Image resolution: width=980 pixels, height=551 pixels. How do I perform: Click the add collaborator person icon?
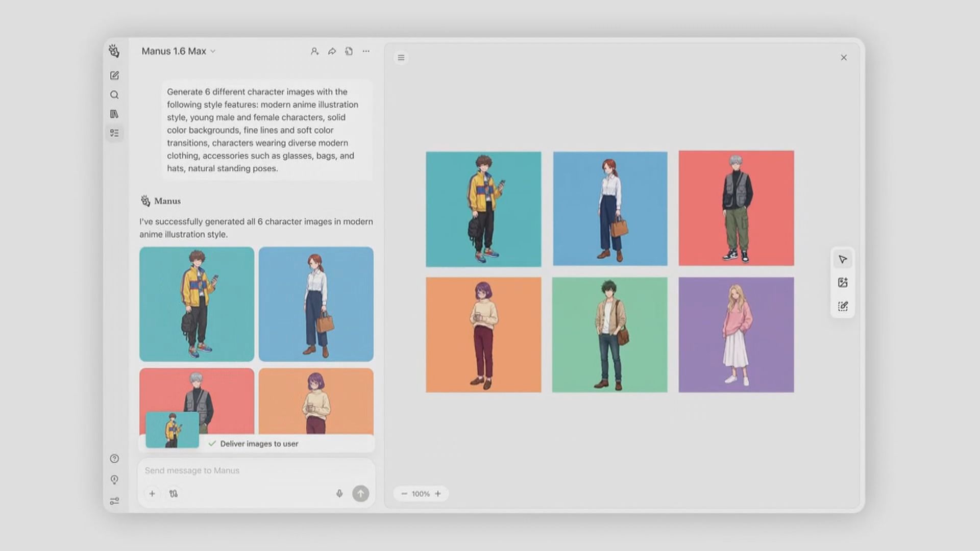tap(314, 51)
